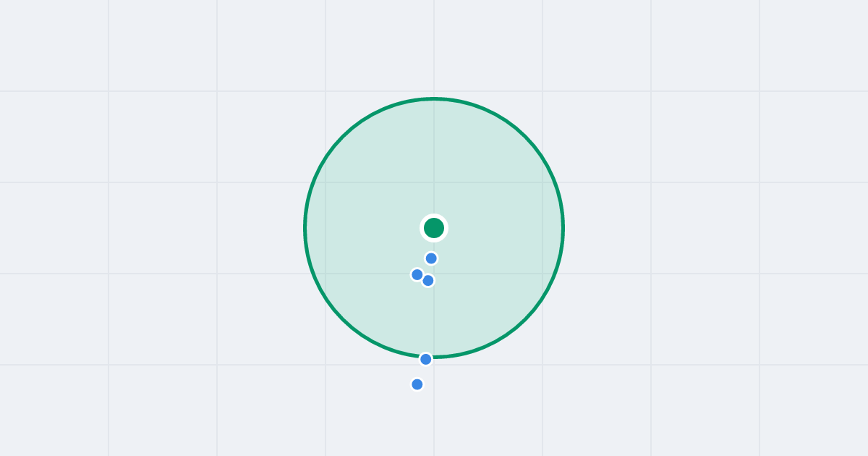Click the blue dot on the circle's bottom border
Viewport: 868px width, 456px height.
pos(426,359)
